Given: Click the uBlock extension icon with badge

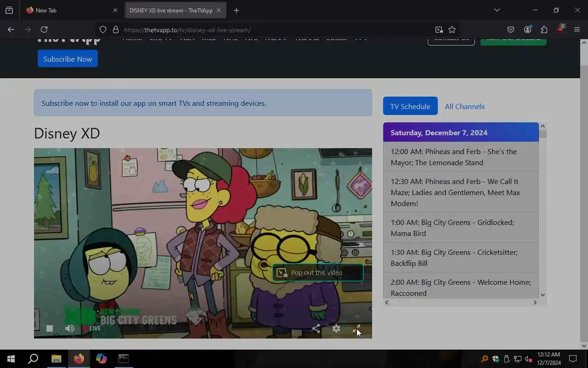Looking at the screenshot, I should click(x=560, y=29).
